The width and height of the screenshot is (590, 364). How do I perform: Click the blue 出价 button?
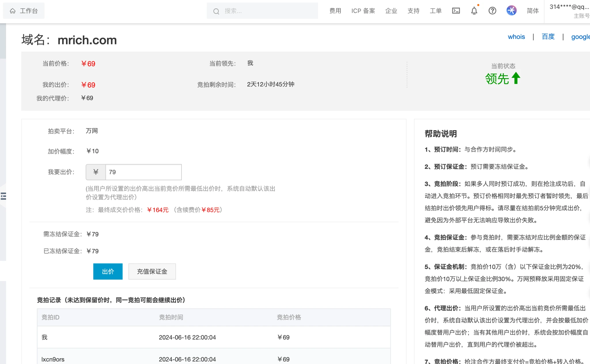(108, 271)
